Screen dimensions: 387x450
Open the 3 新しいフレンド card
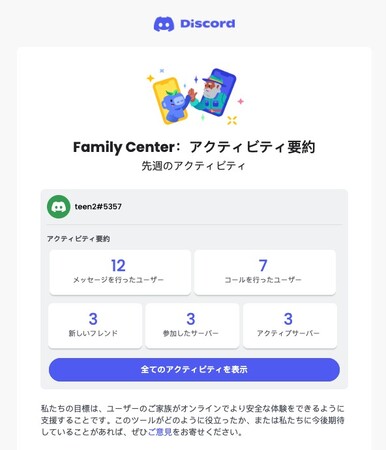coord(95,326)
